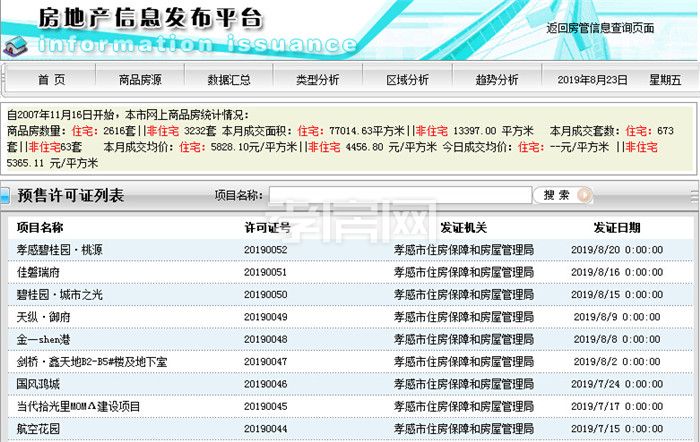Open project 金一shen港
Image resolution: width=700 pixels, height=442 pixels.
44,339
